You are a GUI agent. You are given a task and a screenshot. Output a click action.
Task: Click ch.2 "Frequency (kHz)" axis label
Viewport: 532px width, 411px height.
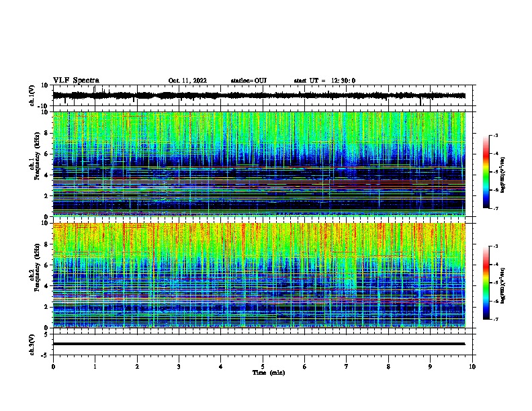click(37, 267)
